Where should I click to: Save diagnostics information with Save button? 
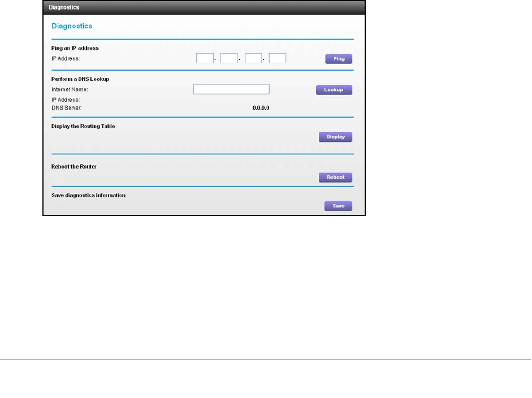338,206
